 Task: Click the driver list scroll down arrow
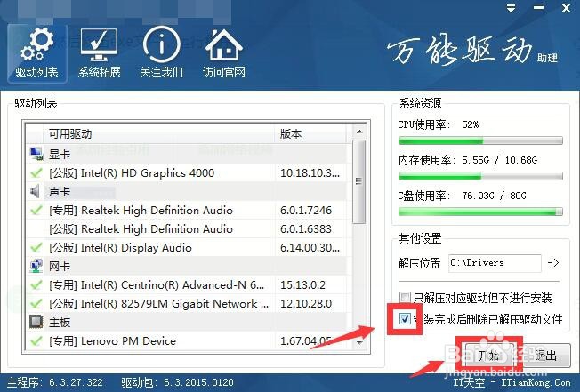point(359,342)
